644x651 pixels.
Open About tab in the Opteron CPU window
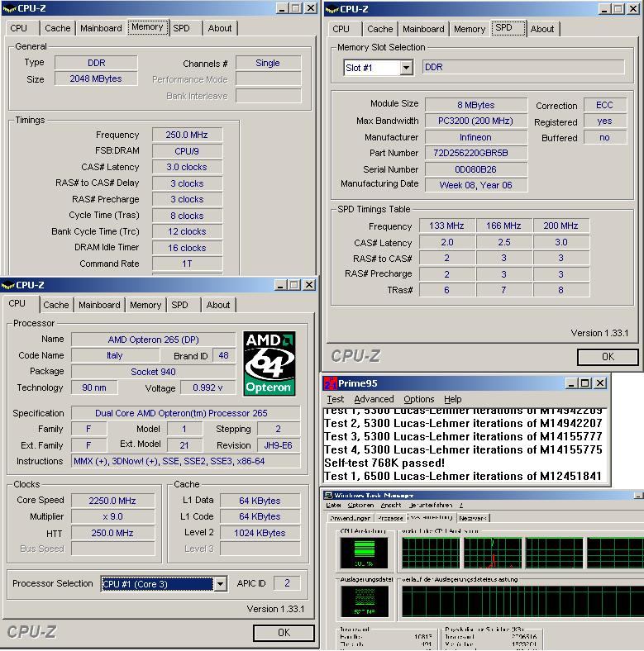click(x=218, y=305)
